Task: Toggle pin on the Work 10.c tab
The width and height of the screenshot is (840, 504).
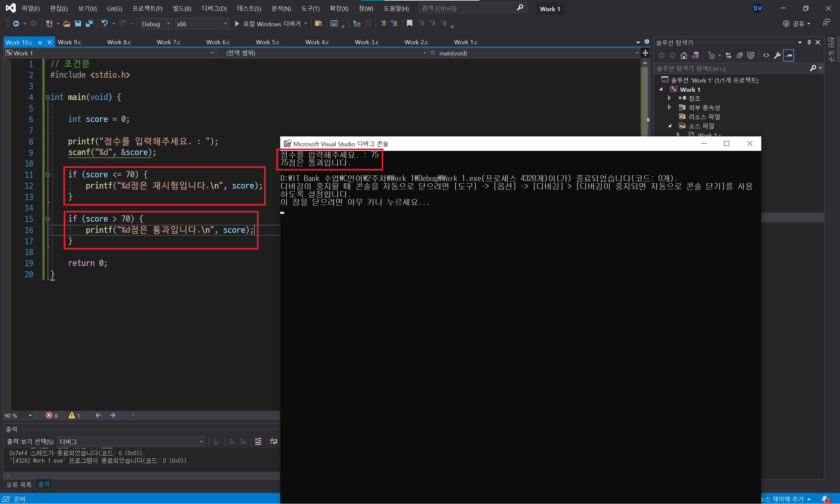Action: pos(40,42)
